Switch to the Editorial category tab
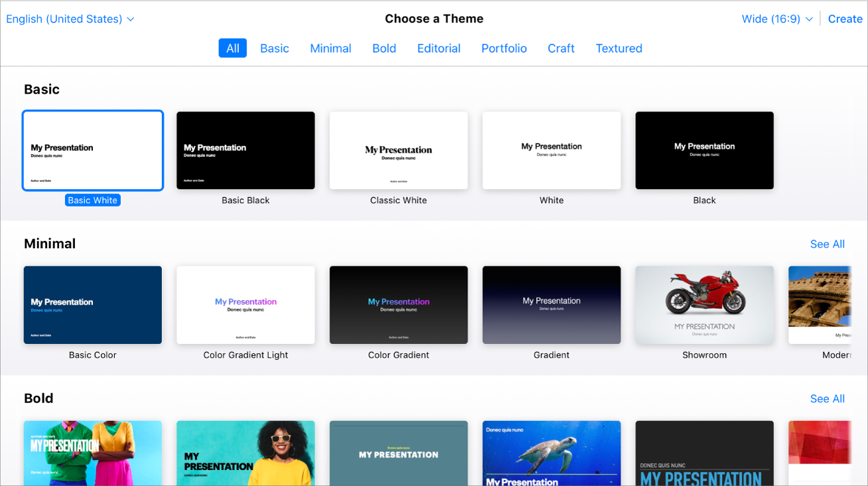The width and height of the screenshot is (868, 486). click(x=439, y=48)
